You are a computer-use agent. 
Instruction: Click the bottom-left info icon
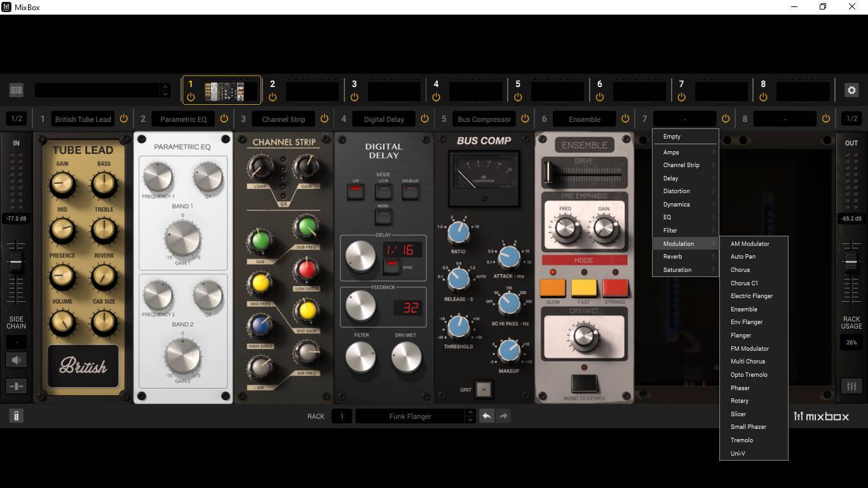point(17,416)
